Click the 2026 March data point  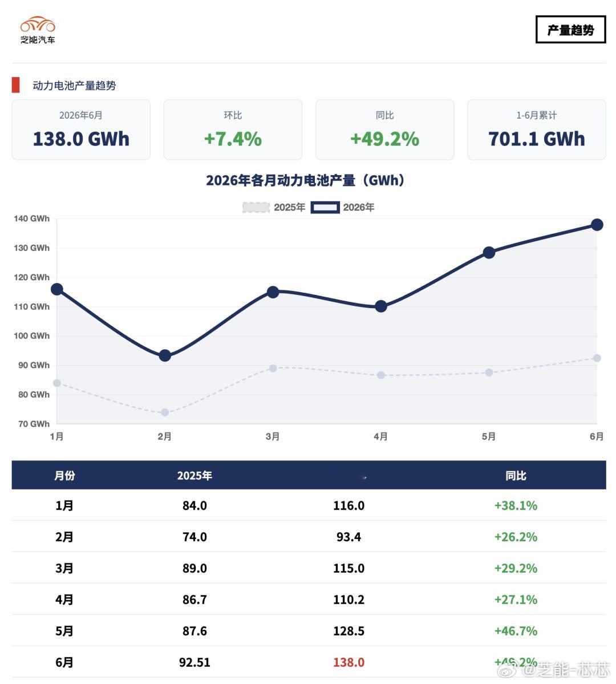[x=273, y=292]
